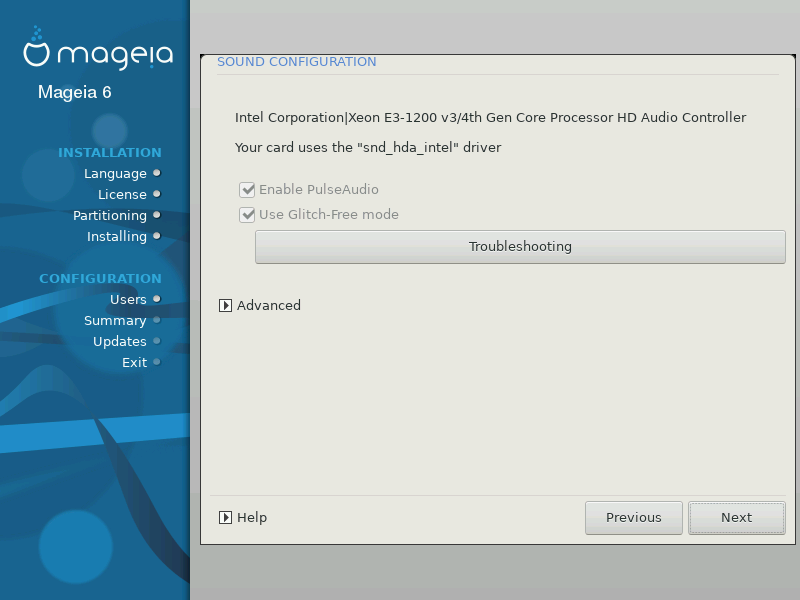Click the Mageia 6 version label
The width and height of the screenshot is (800, 600).
[74, 92]
